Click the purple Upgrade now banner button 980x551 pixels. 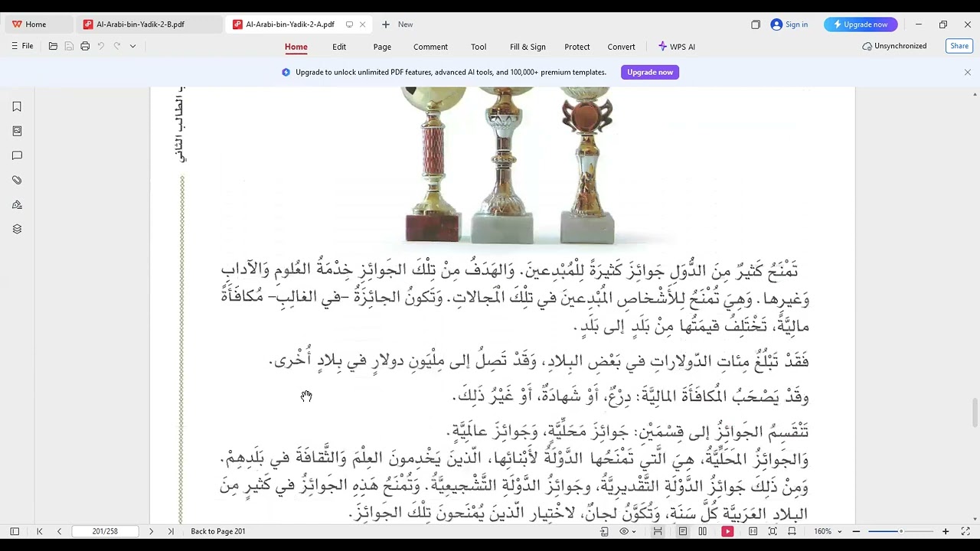tap(650, 72)
